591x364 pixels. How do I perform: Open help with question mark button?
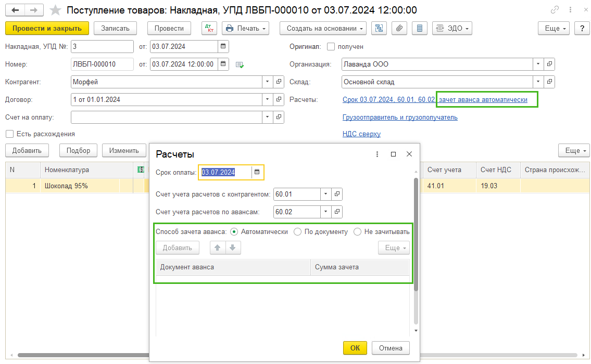pyautogui.click(x=582, y=28)
